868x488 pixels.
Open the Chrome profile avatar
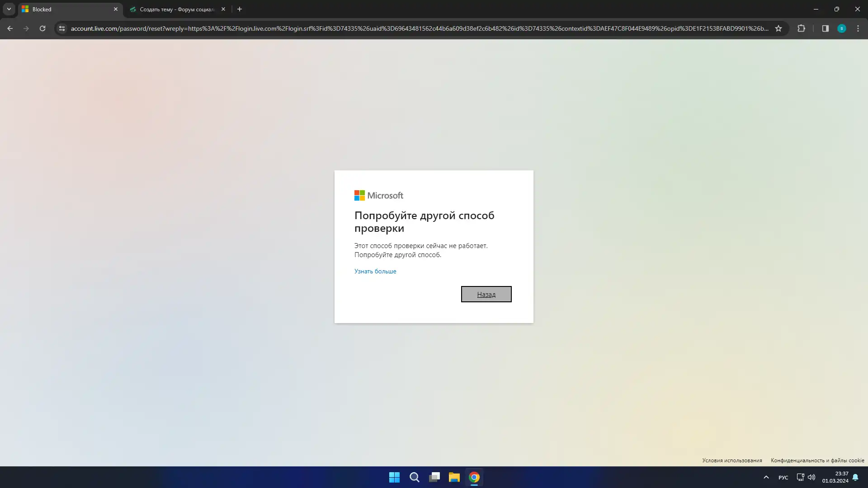tap(841, 28)
